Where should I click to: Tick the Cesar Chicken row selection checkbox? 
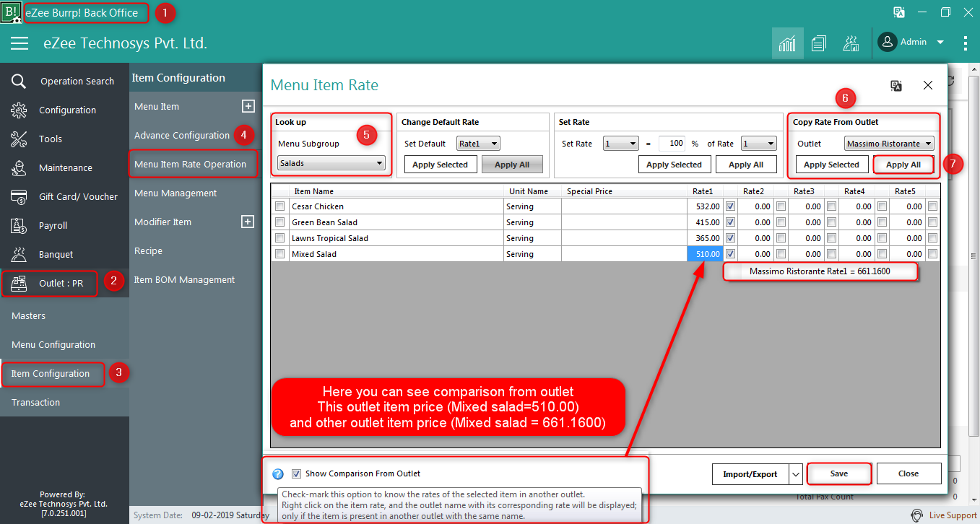click(x=279, y=206)
